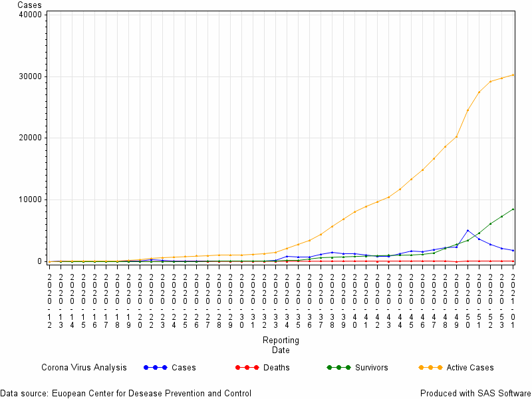The image size is (532, 399).
Task: Click the data source footnote text
Action: [x=126, y=393]
